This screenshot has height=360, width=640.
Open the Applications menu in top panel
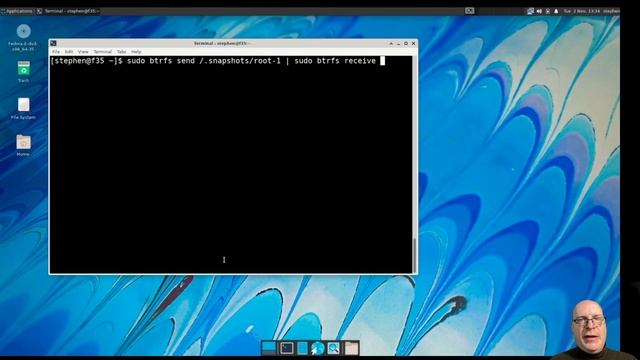coord(17,11)
